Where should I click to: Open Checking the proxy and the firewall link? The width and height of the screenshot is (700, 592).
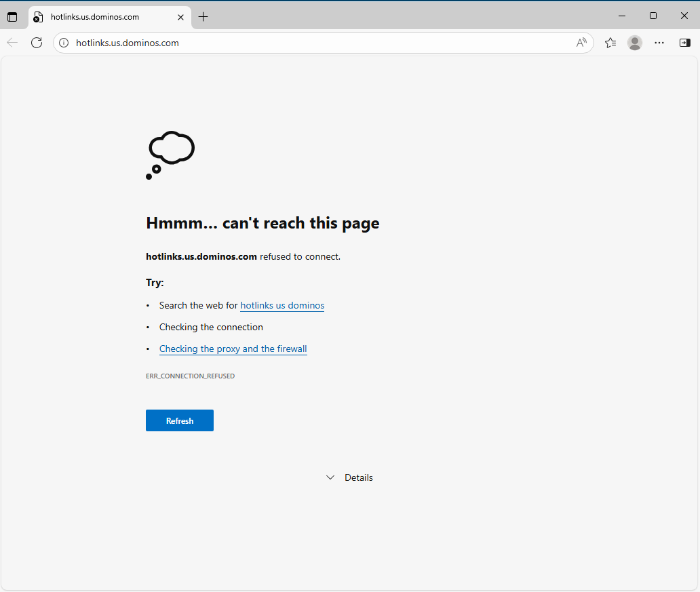point(233,349)
